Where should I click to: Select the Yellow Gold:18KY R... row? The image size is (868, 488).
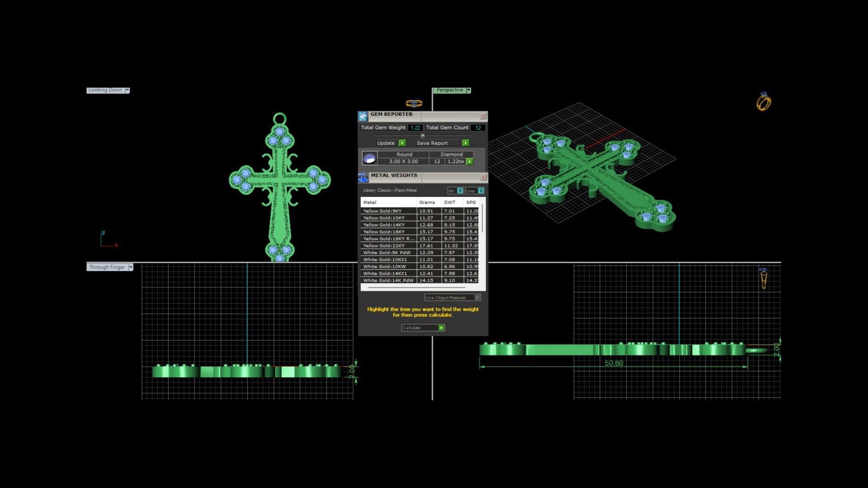pos(420,239)
